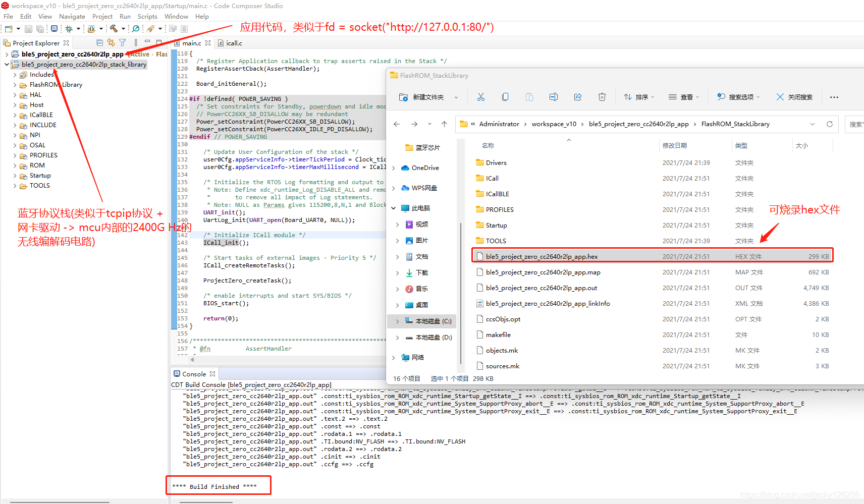This screenshot has height=504, width=864.
Task: Click the Save icon in CCS toolbar
Action: click(x=28, y=29)
